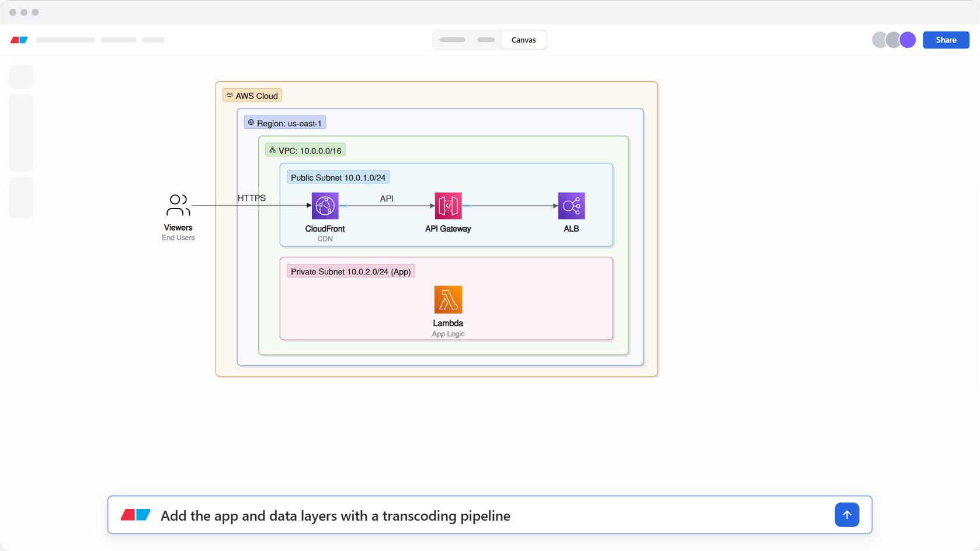This screenshot has height=551, width=980.
Task: Select the API Gateway icon
Action: [448, 205]
